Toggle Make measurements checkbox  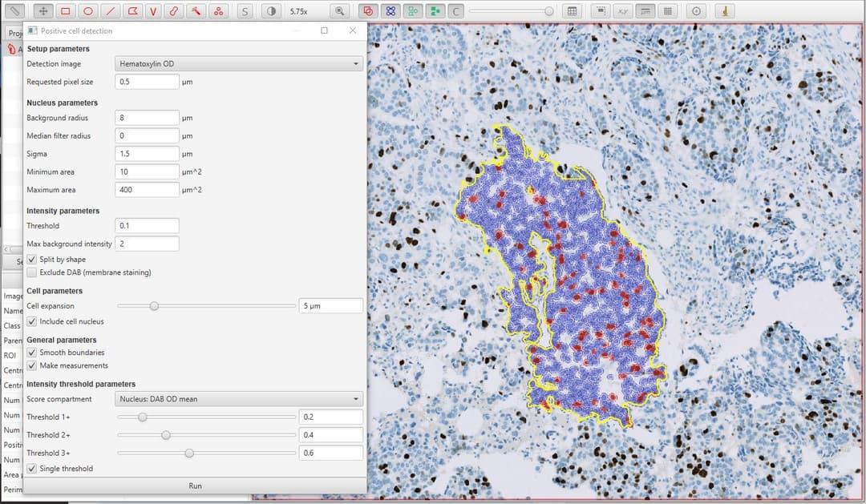tap(32, 365)
